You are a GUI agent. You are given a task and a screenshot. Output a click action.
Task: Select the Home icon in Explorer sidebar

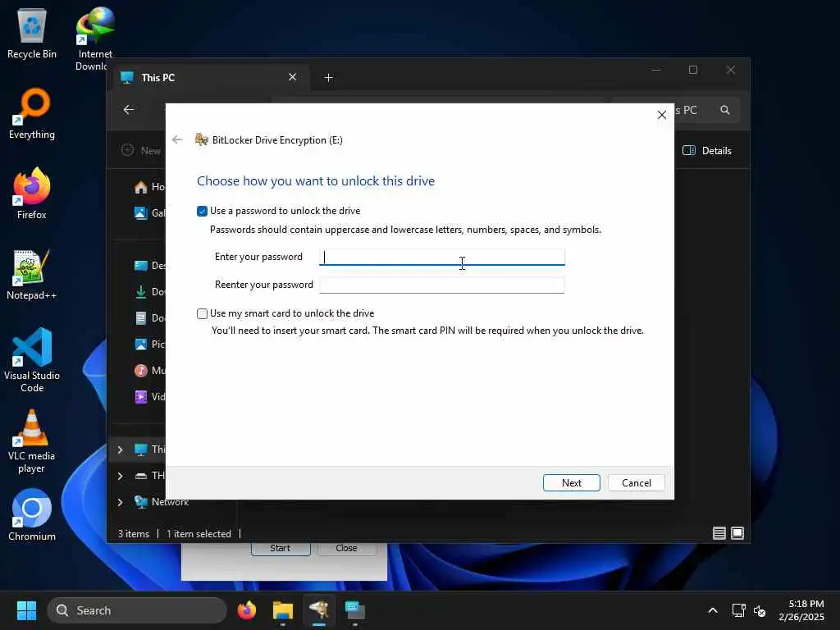pos(141,188)
